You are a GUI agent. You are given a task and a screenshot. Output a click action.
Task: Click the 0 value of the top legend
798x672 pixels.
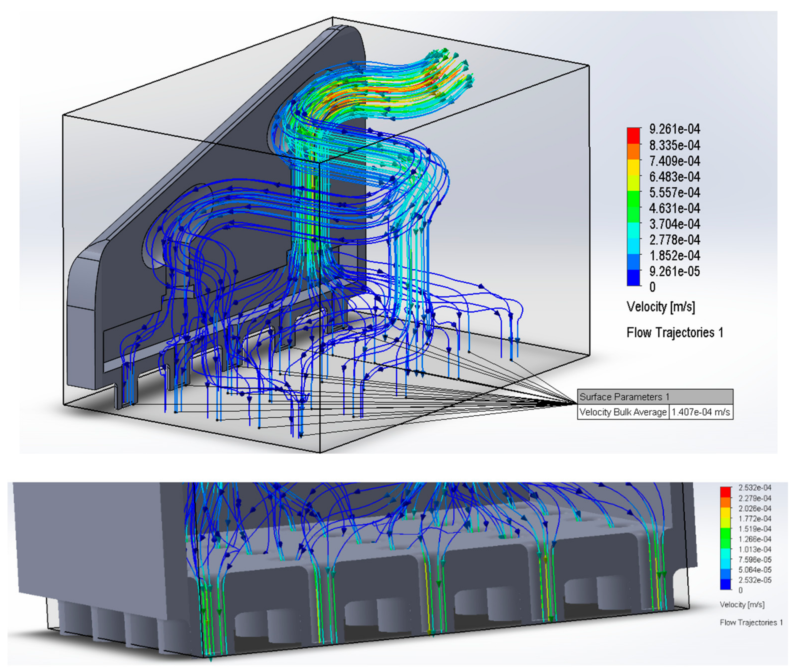click(x=653, y=287)
